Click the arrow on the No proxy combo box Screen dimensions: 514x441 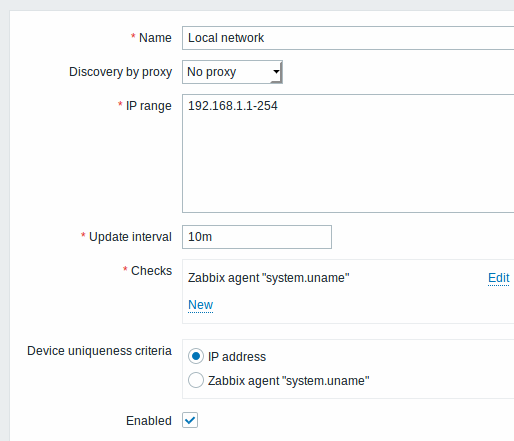tap(276, 72)
